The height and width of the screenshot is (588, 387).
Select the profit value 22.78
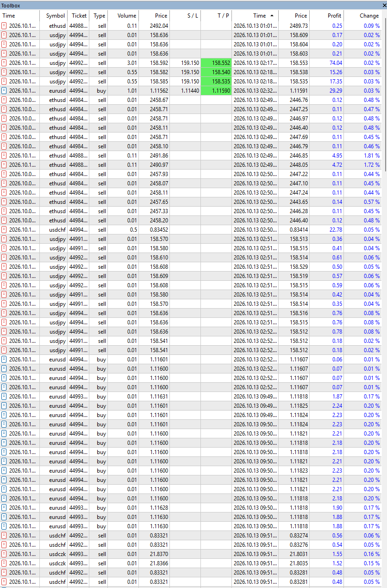(x=336, y=230)
